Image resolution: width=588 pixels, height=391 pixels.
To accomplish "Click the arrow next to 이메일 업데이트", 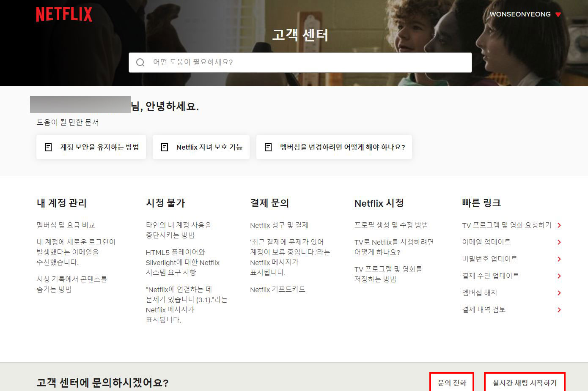I will pyautogui.click(x=559, y=242).
